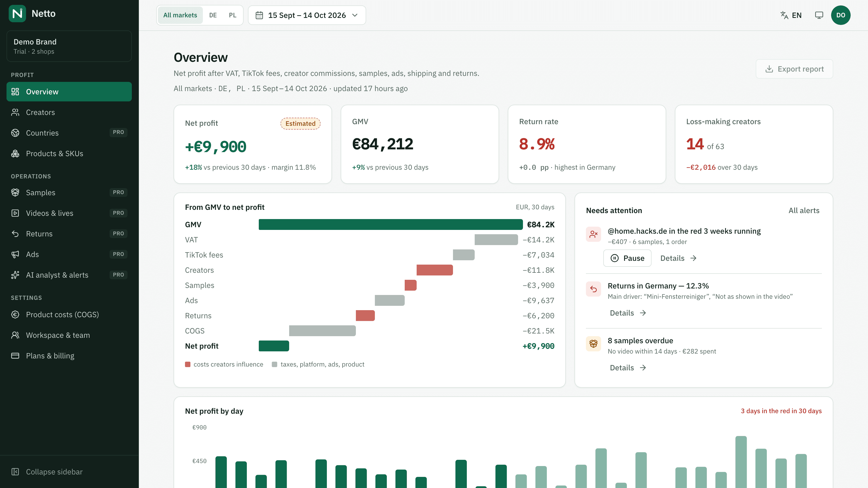Screen dimensions: 868x488
Task: Click the Loss-making creators card
Action: coord(754,144)
